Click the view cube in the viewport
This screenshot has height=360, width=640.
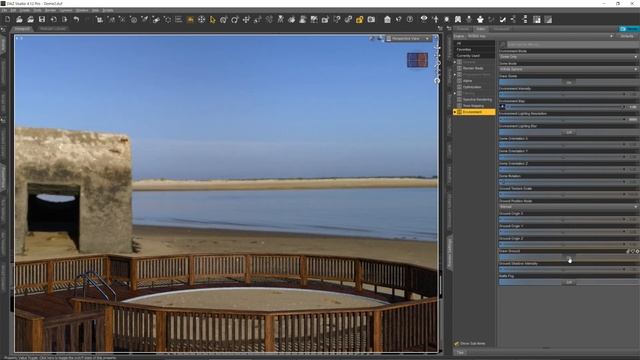pyautogui.click(x=417, y=60)
